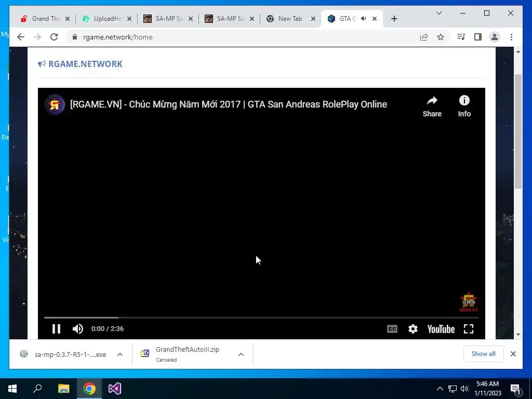Reload the rgame.network page

coord(54,37)
